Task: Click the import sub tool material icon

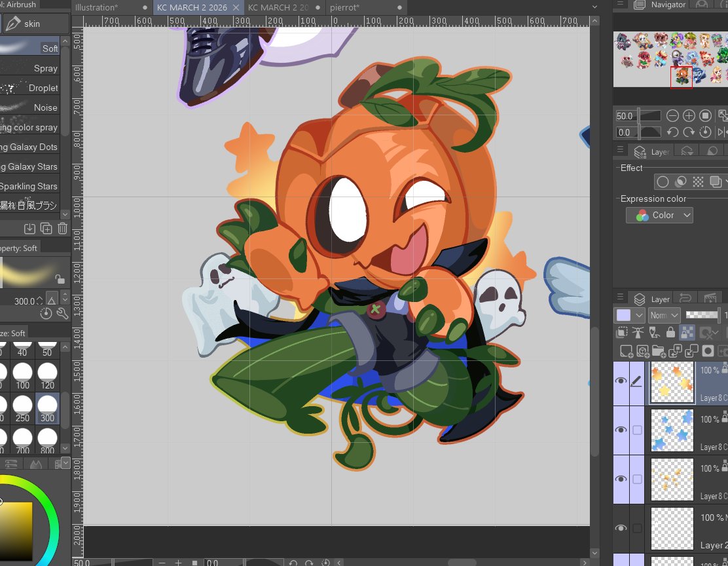Action: click(x=29, y=228)
